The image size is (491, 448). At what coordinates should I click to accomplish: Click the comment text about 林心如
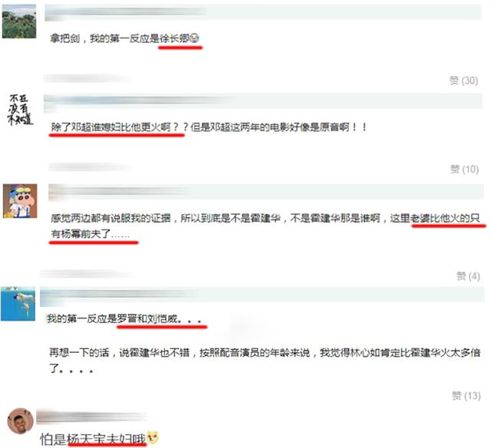[265, 361]
